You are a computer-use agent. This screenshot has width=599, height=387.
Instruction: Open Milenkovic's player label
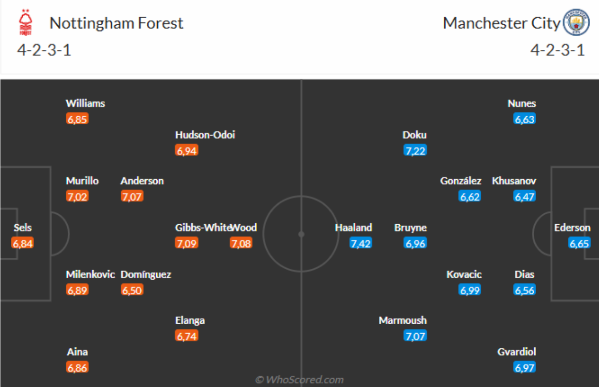(x=90, y=274)
